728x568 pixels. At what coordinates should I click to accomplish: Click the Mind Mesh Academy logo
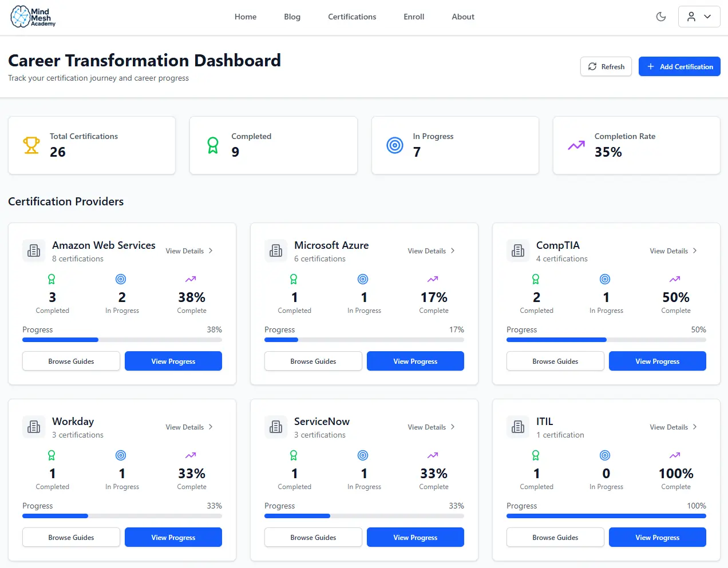pos(33,17)
